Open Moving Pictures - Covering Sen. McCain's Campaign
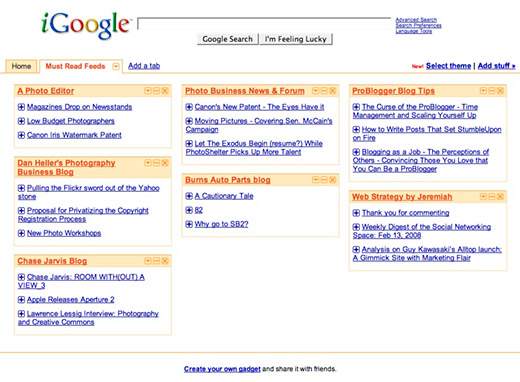 click(259, 125)
